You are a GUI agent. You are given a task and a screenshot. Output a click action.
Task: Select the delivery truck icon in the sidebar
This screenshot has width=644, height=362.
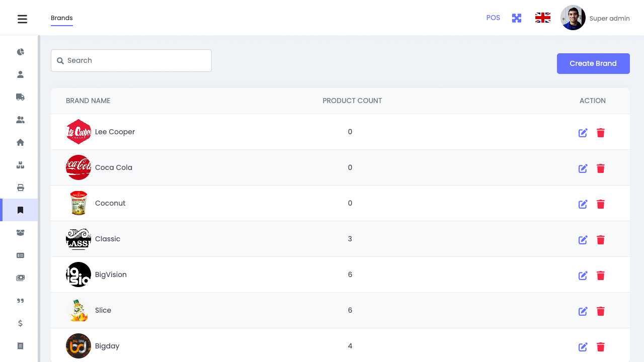[20, 97]
